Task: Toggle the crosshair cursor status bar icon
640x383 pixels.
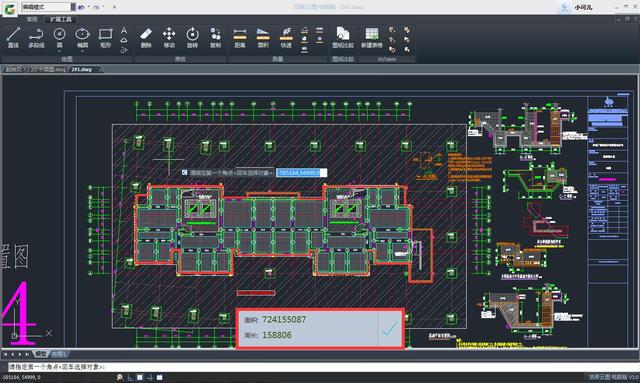Action: pyautogui.click(x=150, y=377)
